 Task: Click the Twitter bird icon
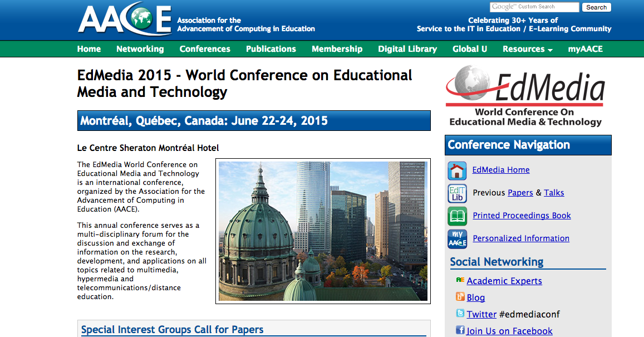click(x=460, y=313)
